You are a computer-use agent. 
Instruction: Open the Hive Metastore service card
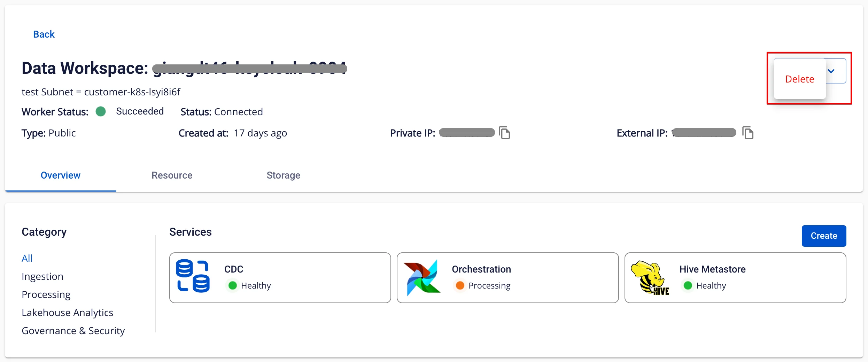click(x=735, y=278)
